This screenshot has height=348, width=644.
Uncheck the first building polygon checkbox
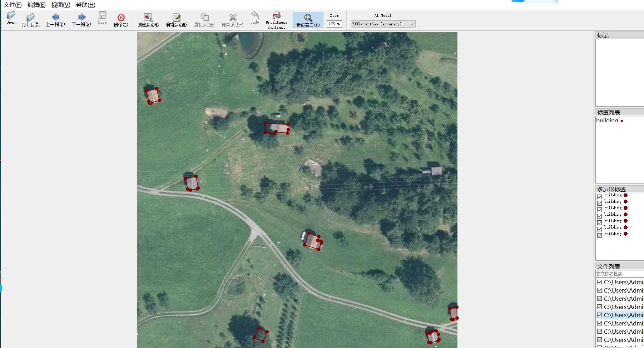pos(599,197)
